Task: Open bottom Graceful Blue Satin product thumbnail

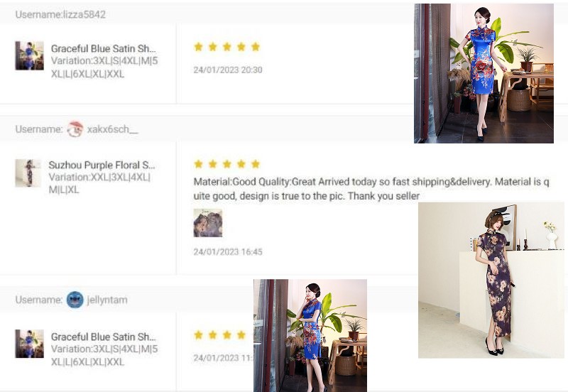Action: click(x=29, y=344)
